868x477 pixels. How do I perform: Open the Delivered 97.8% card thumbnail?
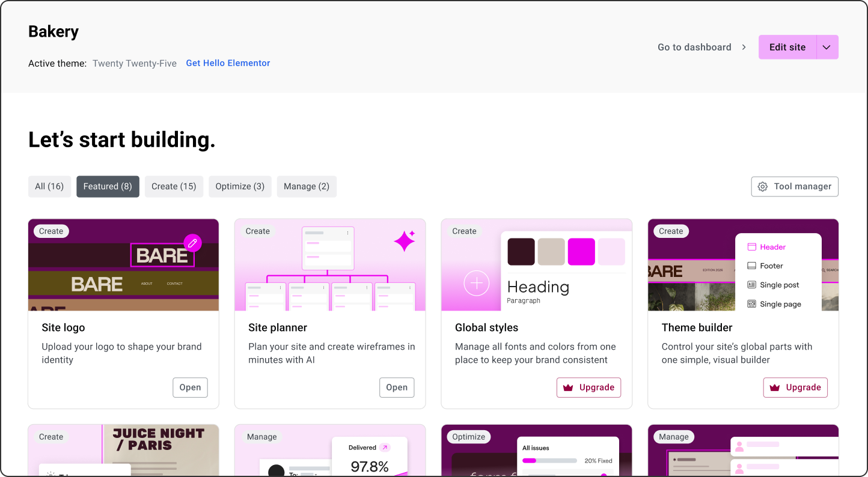[x=330, y=451]
